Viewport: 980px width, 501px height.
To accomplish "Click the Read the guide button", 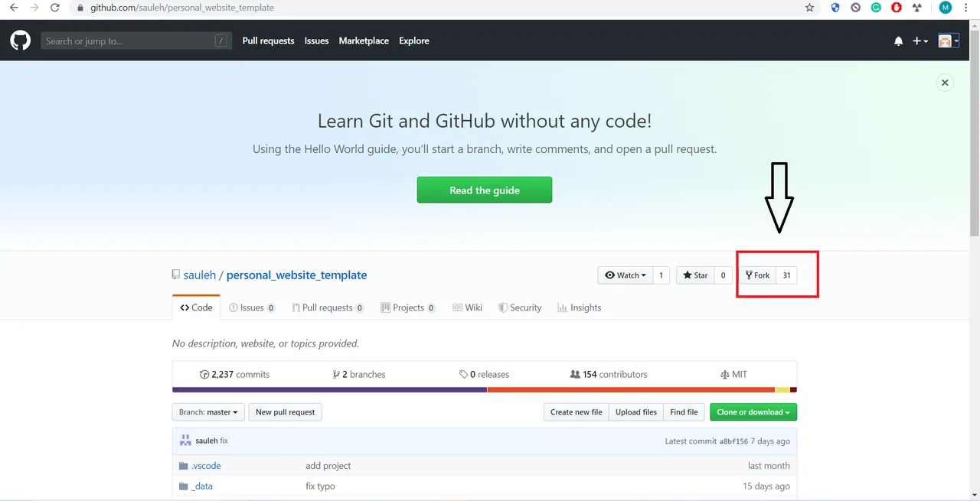I will coord(485,190).
